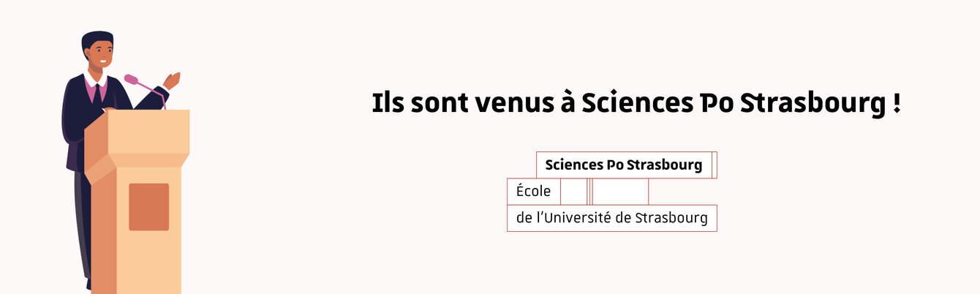Click the dark orange square on the podium

pyautogui.click(x=148, y=207)
